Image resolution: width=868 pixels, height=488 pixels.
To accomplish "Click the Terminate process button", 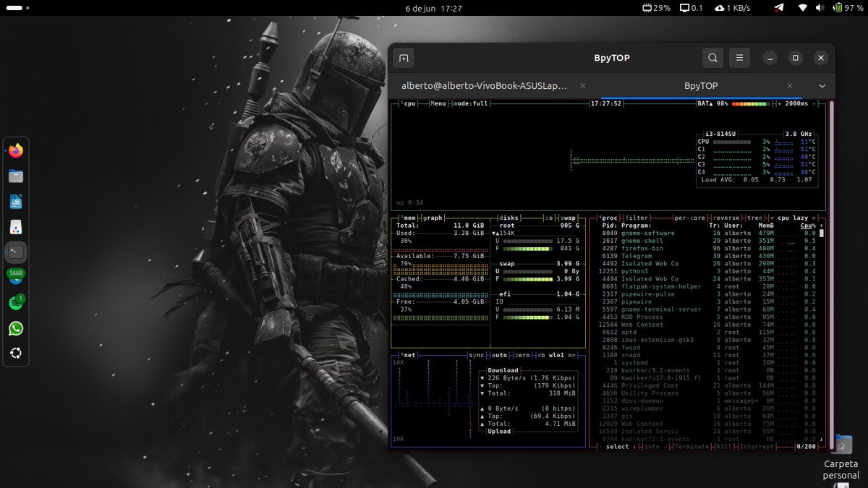I will coord(691,446).
